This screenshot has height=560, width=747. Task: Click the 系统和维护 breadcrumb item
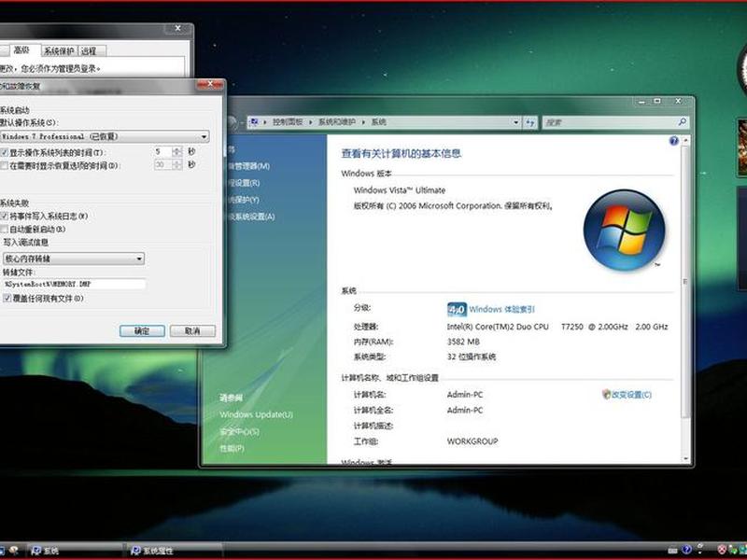pyautogui.click(x=337, y=122)
